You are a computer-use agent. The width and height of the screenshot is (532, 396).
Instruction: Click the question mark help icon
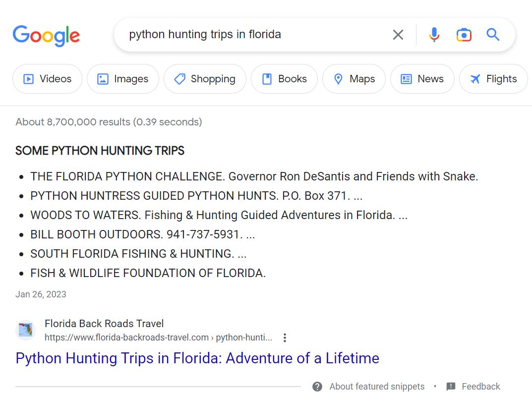(317, 387)
